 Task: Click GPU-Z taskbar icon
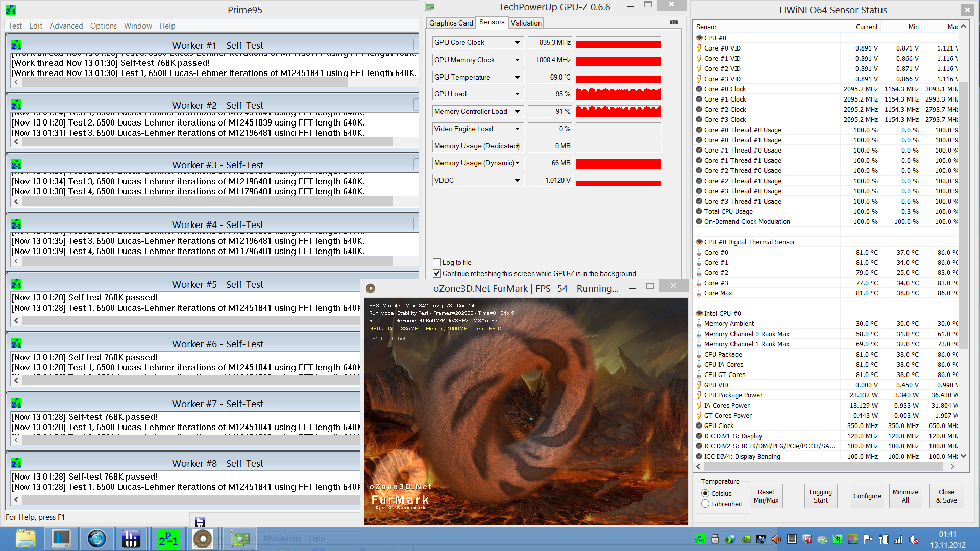pyautogui.click(x=240, y=539)
